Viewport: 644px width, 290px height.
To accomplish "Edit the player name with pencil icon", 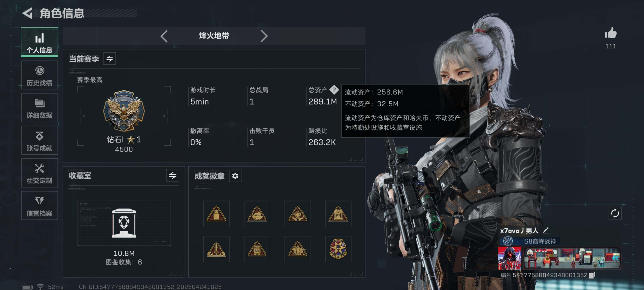I will tap(546, 230).
